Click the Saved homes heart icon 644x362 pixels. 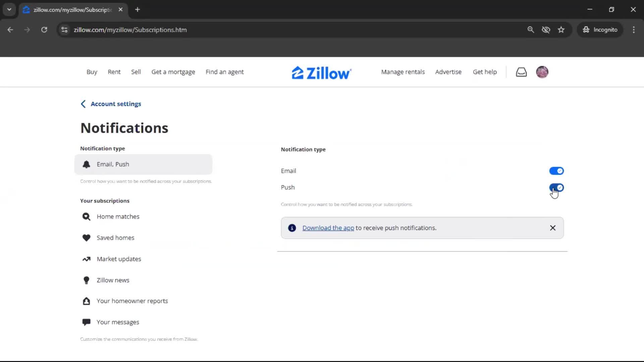(x=86, y=238)
